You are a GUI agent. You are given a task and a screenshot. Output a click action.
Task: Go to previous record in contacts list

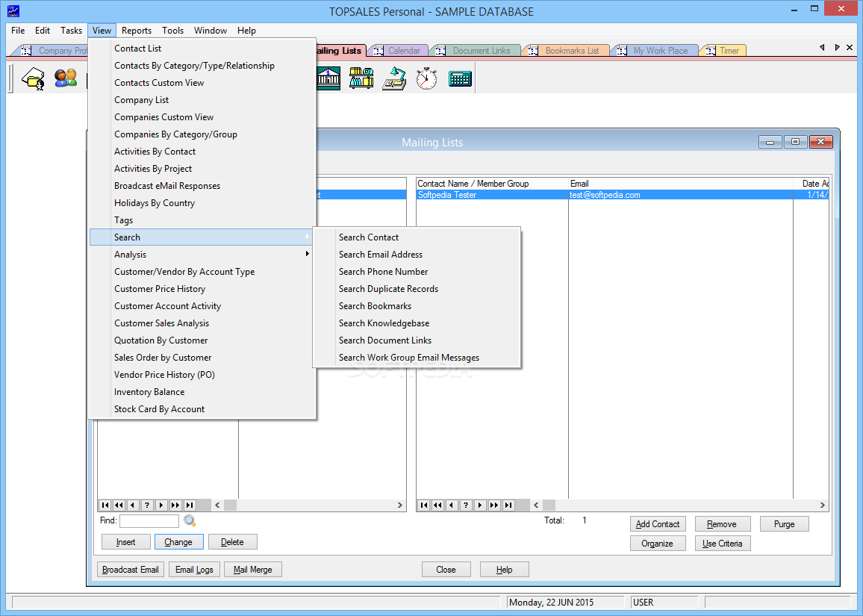452,505
